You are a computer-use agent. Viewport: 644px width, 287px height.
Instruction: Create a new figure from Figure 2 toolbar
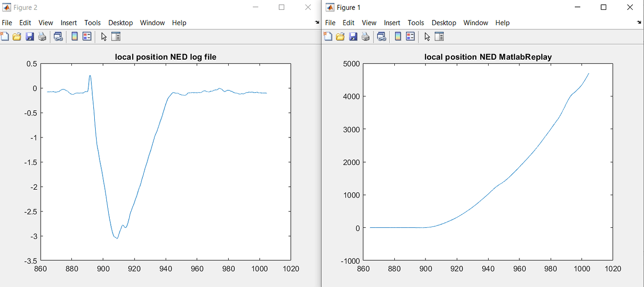coord(5,36)
